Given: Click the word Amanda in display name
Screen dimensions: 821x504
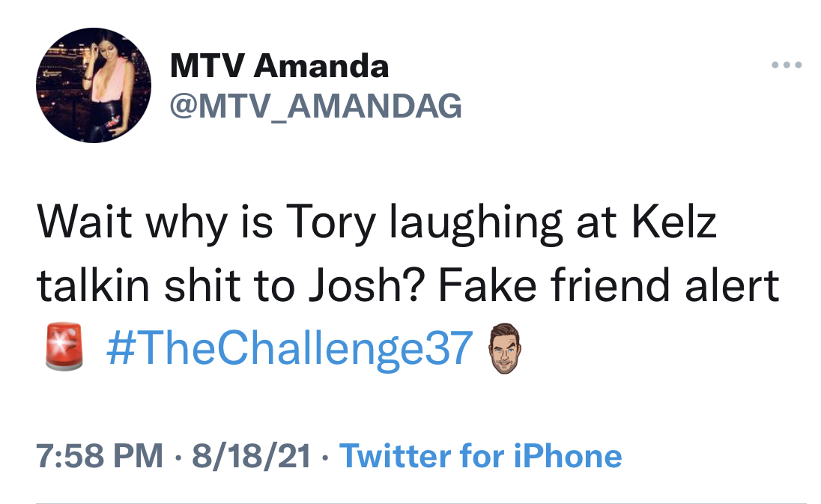Looking at the screenshot, I should pos(321,67).
